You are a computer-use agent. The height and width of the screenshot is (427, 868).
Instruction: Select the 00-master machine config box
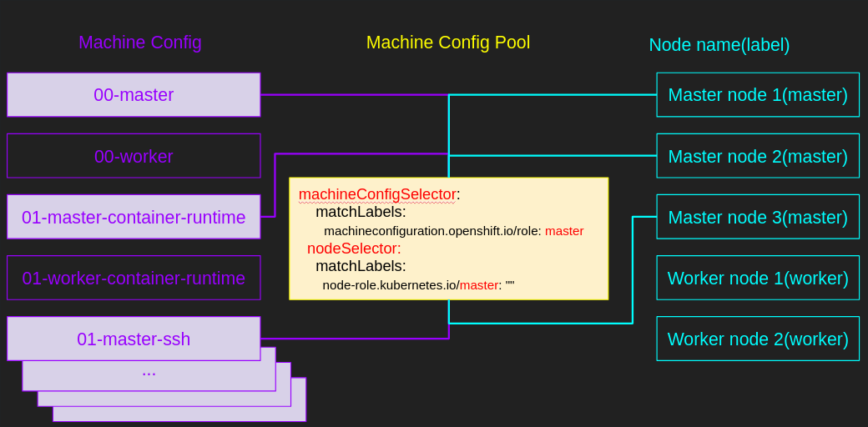click(x=134, y=95)
